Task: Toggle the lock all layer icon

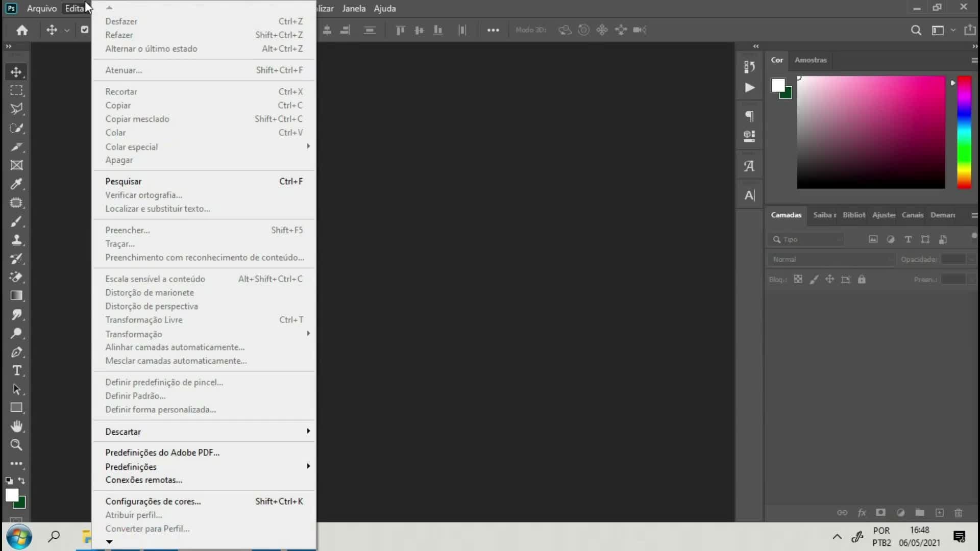Action: point(862,280)
